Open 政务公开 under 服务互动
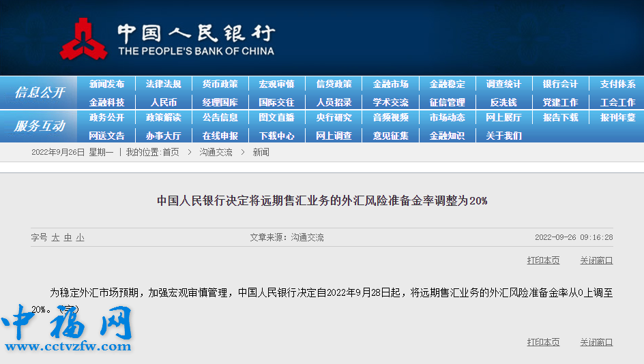This screenshot has height=364, width=644. [106, 117]
